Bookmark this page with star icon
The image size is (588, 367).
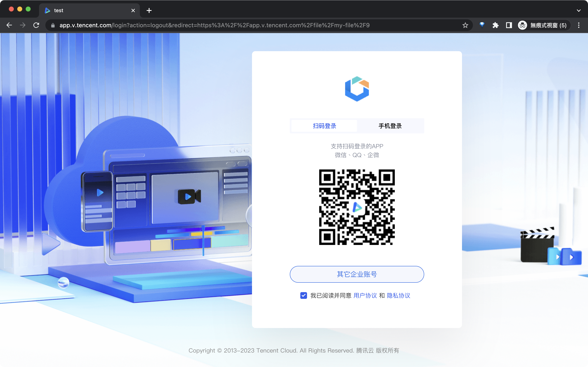pyautogui.click(x=465, y=25)
